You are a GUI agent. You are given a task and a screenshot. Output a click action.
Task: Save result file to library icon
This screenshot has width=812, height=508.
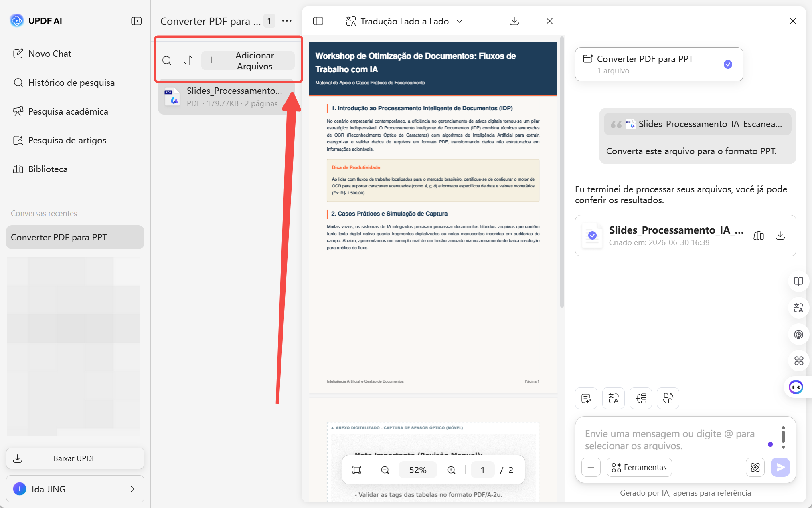(x=759, y=236)
